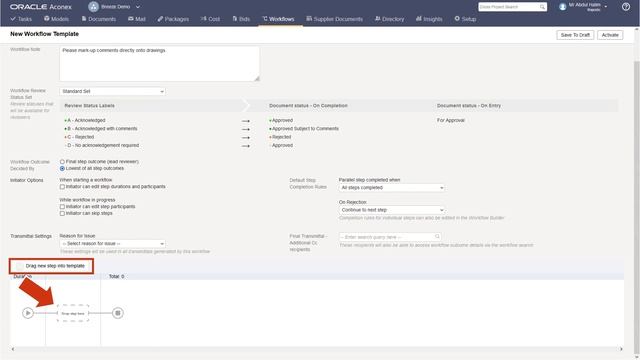640x360 pixels.
Task: Click the left horizontal scroll arrow
Action: (13, 349)
